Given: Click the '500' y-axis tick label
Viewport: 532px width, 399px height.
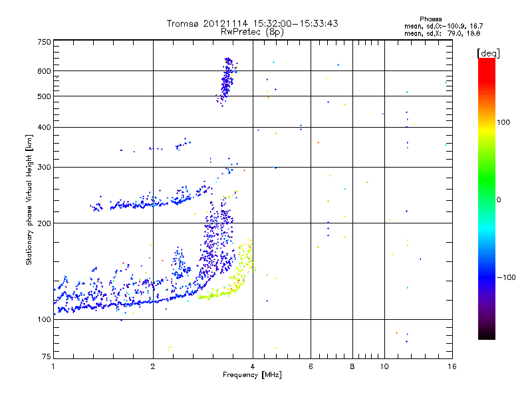Looking at the screenshot, I should pyautogui.click(x=44, y=96).
